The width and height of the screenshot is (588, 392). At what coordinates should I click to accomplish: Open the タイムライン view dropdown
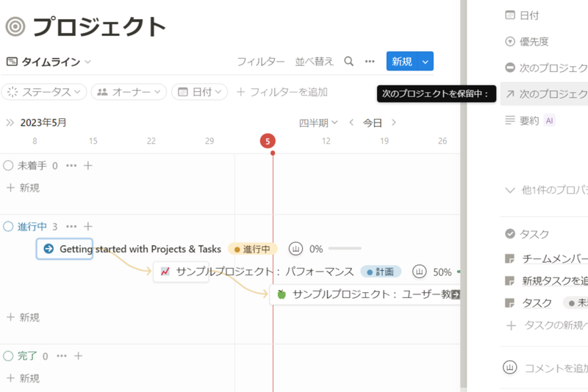click(49, 62)
